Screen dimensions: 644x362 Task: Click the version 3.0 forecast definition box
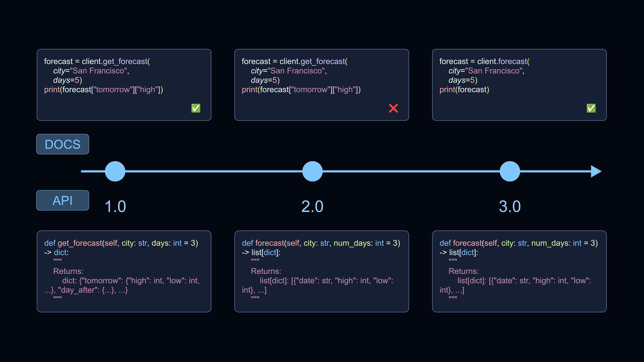click(x=519, y=271)
